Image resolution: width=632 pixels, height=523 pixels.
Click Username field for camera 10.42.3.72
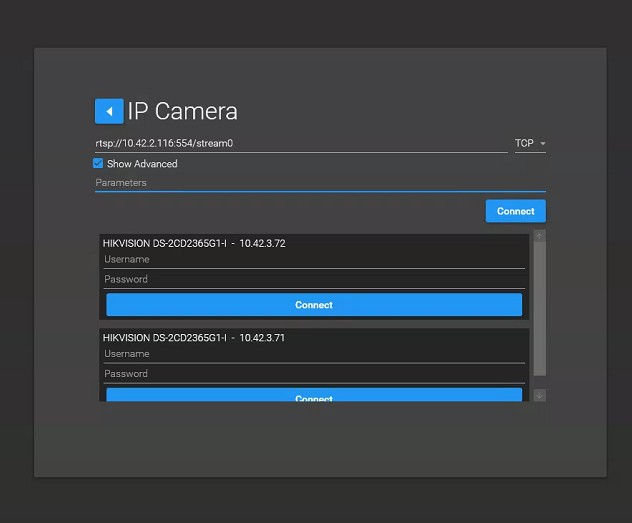[314, 260]
